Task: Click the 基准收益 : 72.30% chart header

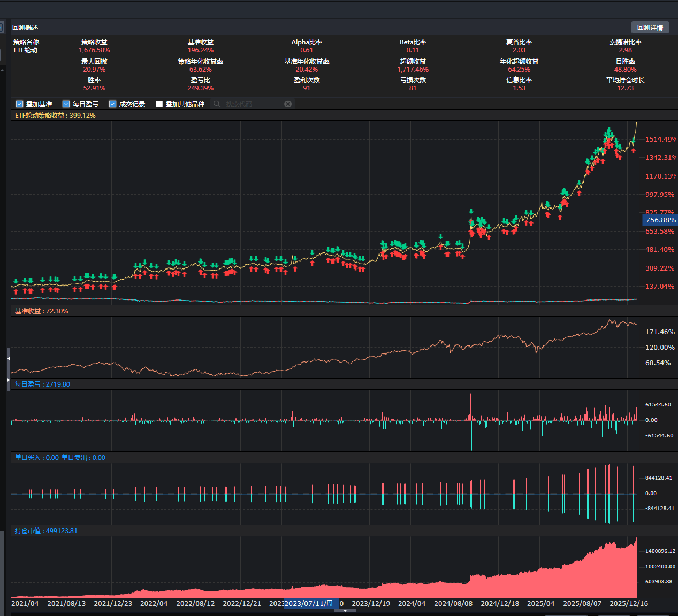Action: pos(41,311)
